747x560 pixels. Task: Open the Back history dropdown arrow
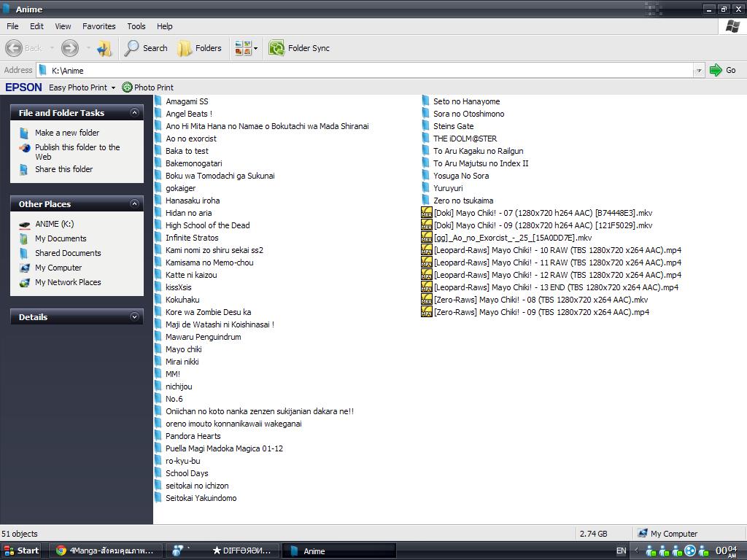coord(52,48)
